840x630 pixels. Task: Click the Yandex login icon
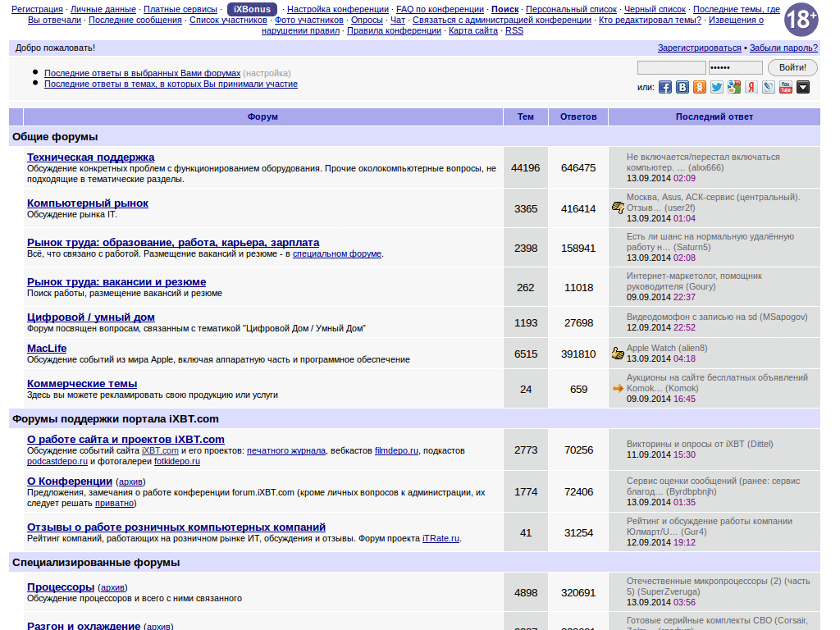pos(751,86)
